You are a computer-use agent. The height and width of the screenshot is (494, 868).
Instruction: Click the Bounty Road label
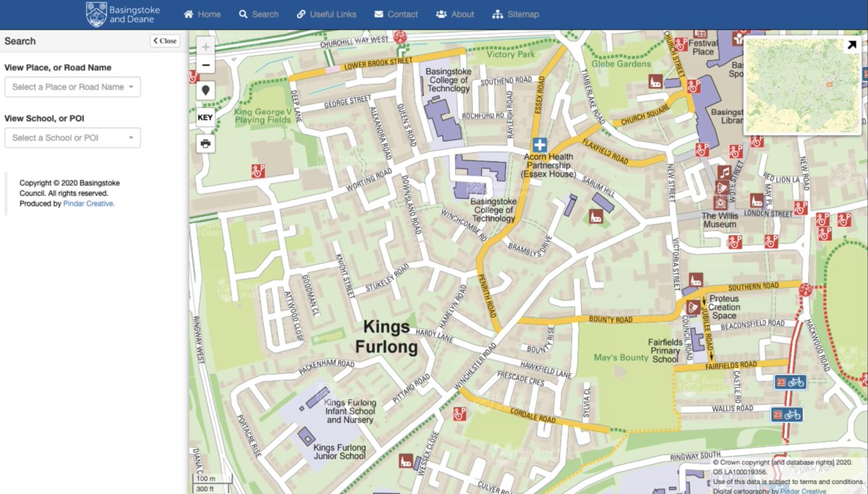coord(610,320)
